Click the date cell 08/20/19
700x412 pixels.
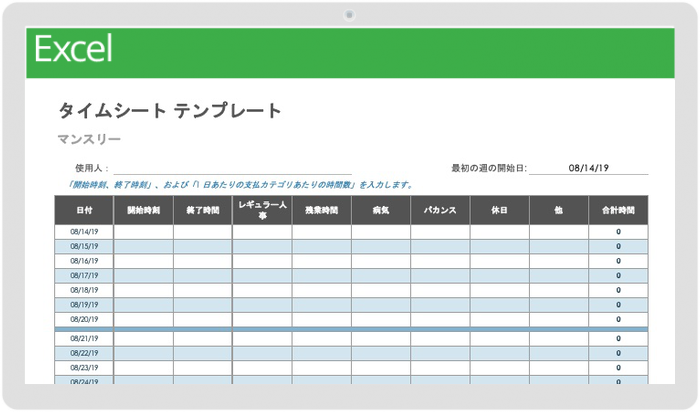(84, 319)
